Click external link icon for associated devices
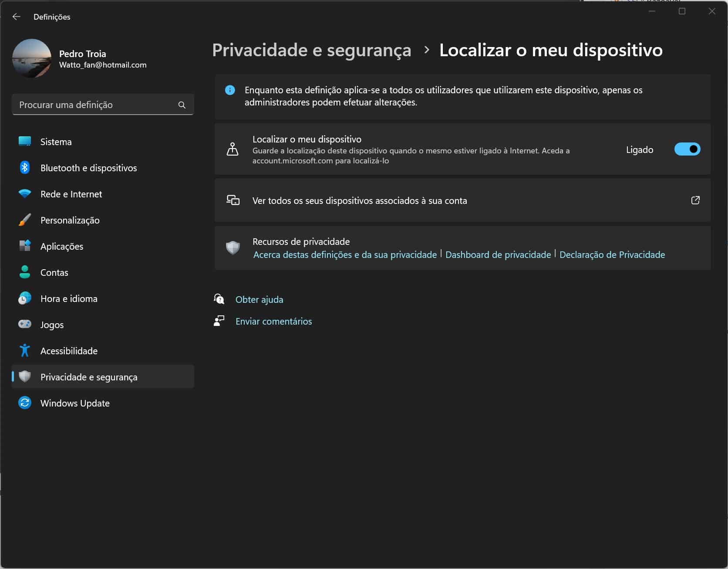The image size is (728, 569). coord(695,200)
